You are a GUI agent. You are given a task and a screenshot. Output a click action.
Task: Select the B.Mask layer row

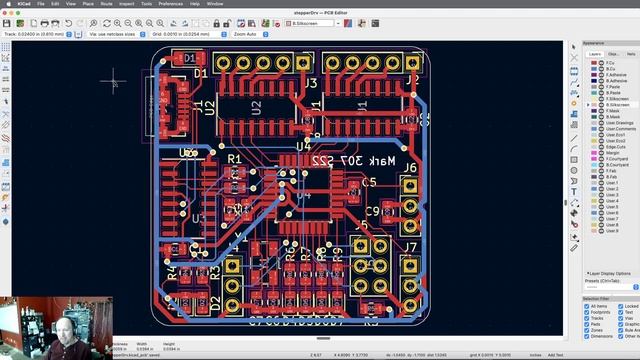[x=613, y=117]
